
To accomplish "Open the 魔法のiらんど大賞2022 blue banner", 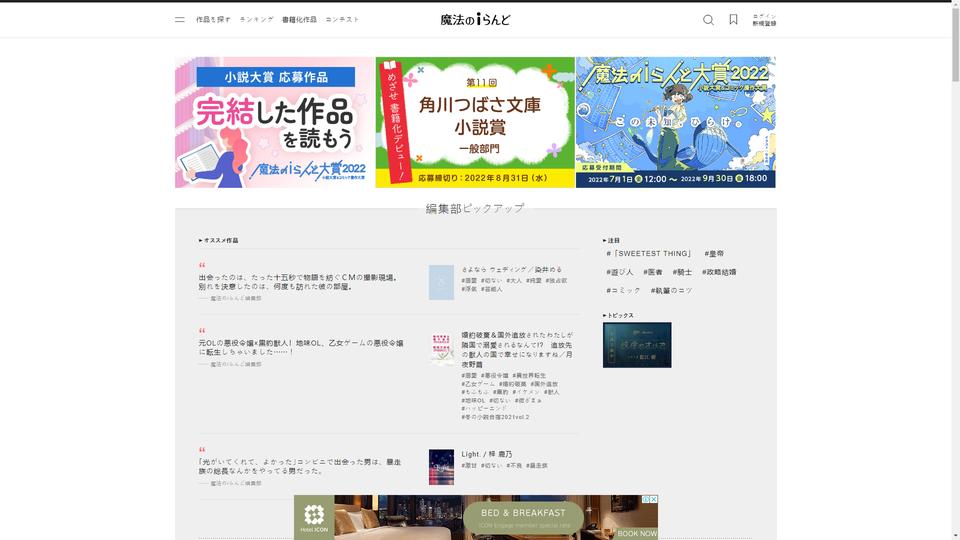I will pos(676,122).
